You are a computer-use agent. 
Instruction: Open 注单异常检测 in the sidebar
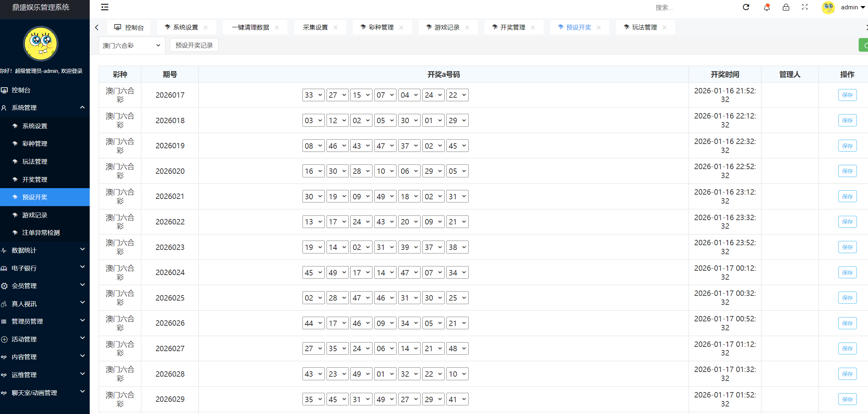point(41,232)
